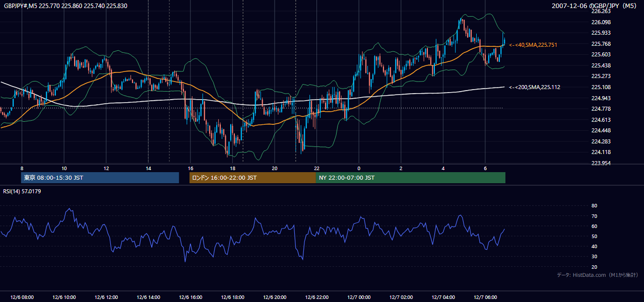Click the bottom time label 12/6 16:00
The width and height of the screenshot is (644, 302).
pyautogui.click(x=190, y=297)
